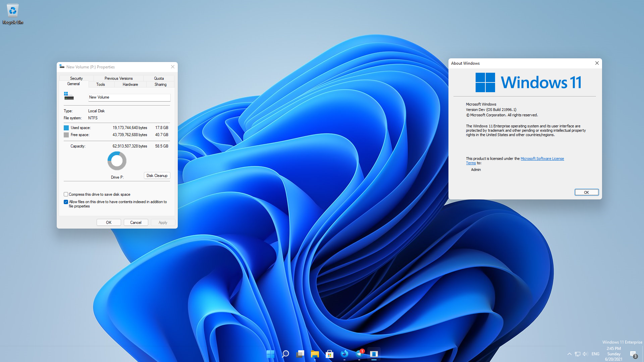Click the Disk Cleanup button

[157, 176]
